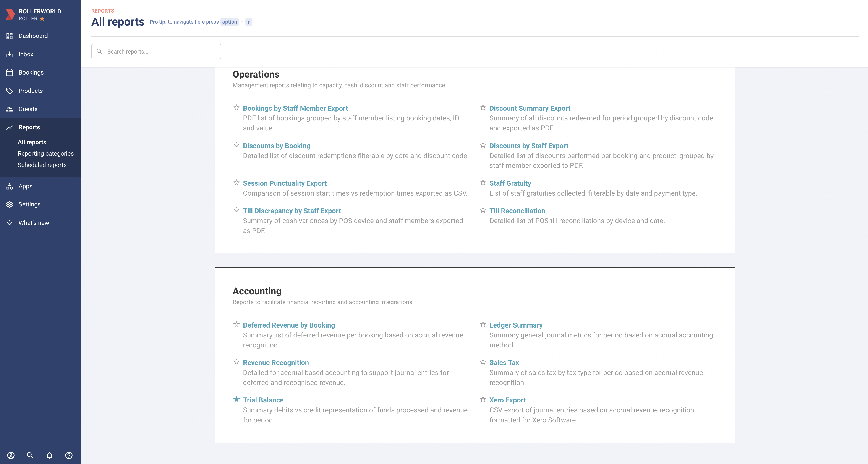Unfavorite the Trial Balance report
Viewport: 868px width, 464px height.
236,400
